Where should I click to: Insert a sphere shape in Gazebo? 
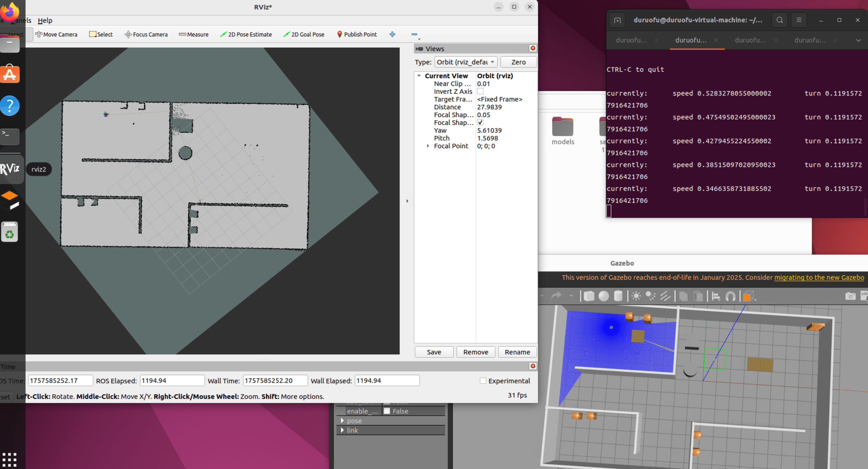[603, 296]
